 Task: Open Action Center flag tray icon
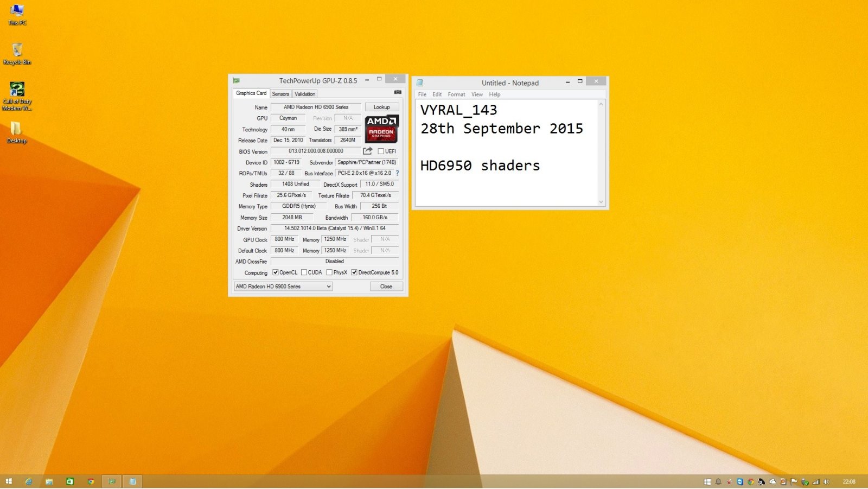[x=794, y=481]
